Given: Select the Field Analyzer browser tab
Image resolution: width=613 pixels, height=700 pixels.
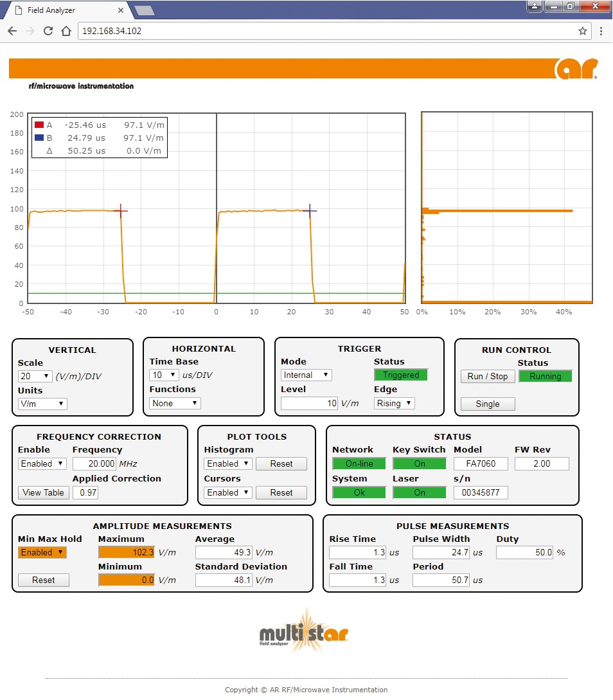Looking at the screenshot, I should pos(67,10).
